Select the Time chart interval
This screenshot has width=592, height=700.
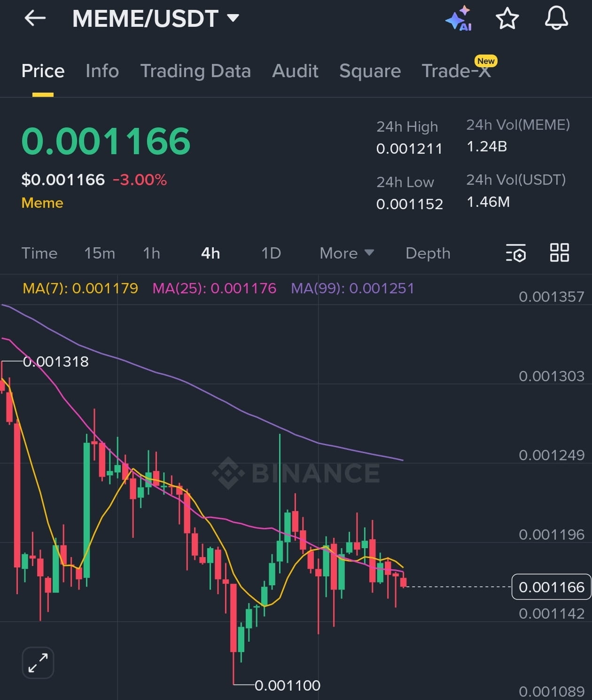(x=39, y=253)
